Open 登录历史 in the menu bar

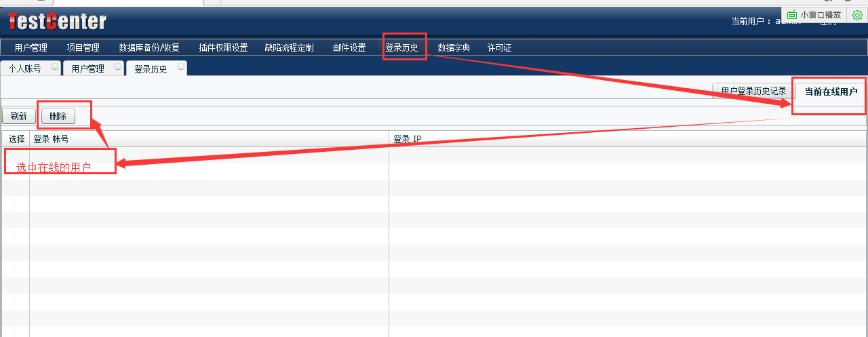pyautogui.click(x=401, y=48)
